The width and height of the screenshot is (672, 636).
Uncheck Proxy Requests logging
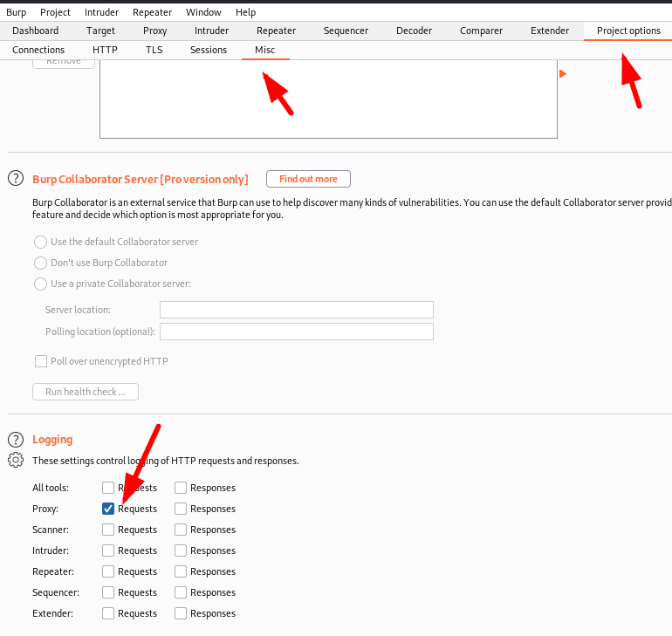[108, 509]
